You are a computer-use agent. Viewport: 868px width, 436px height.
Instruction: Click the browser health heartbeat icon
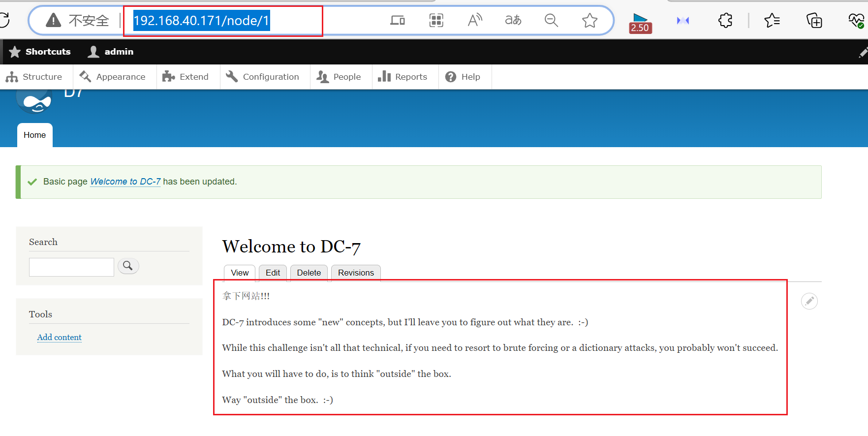coord(856,20)
